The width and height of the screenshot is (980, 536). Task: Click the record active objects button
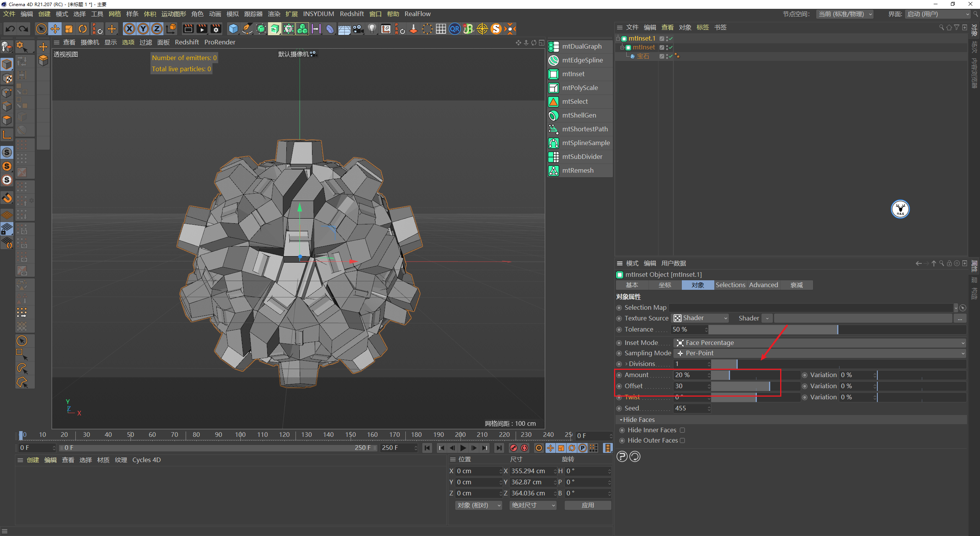(x=514, y=448)
